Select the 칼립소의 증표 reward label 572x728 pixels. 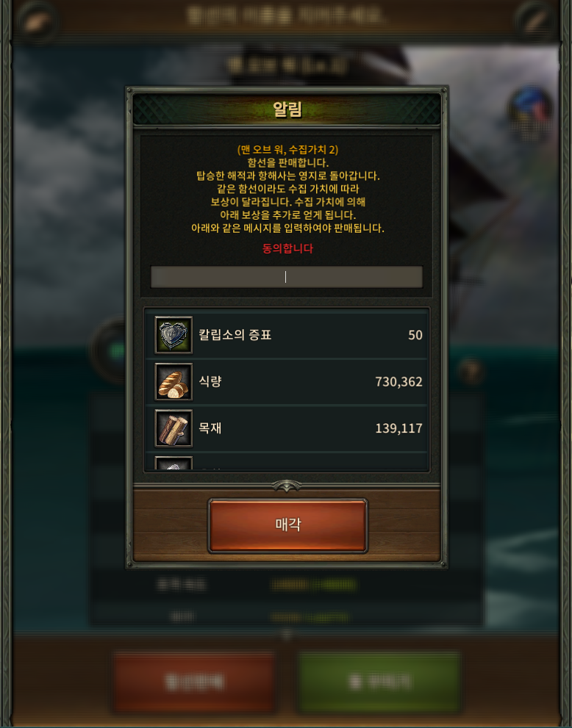[235, 335]
